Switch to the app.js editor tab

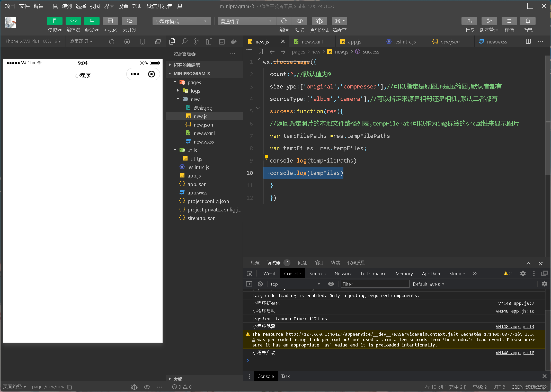(354, 42)
